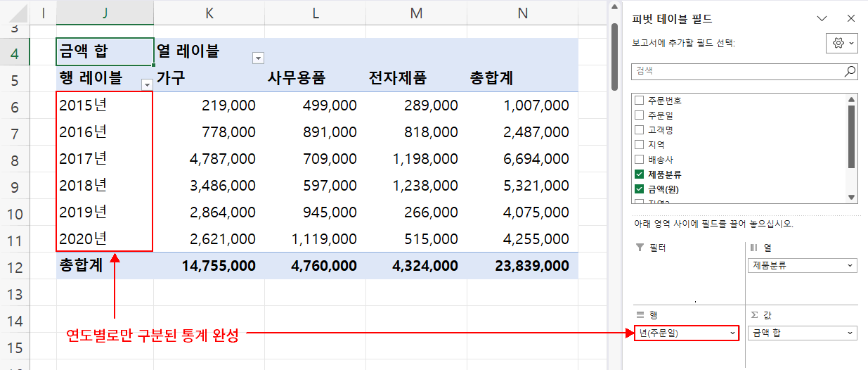Screen dimensions: 868x370
Task: Click the 총합계 column header cell
Action: pos(522,78)
